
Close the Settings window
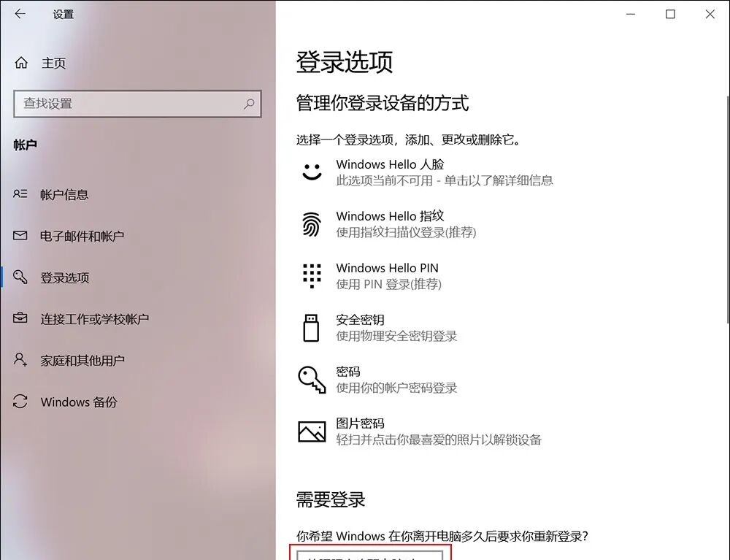coord(710,14)
